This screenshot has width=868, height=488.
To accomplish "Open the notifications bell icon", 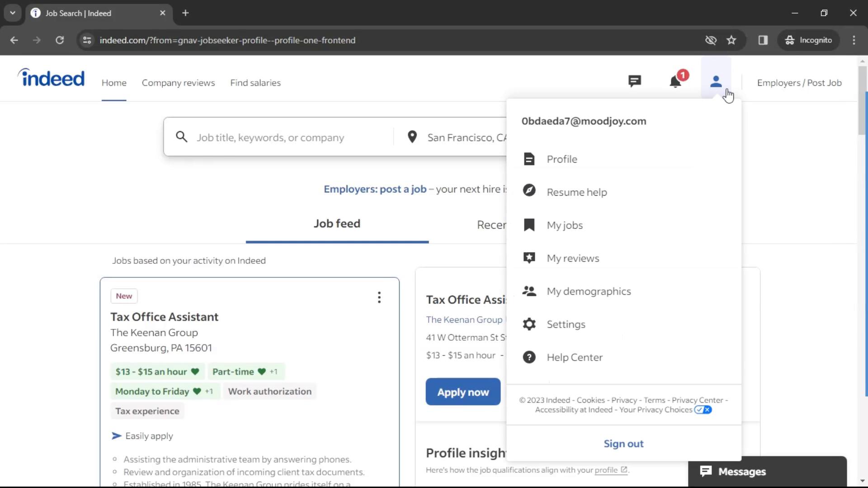I will (675, 82).
